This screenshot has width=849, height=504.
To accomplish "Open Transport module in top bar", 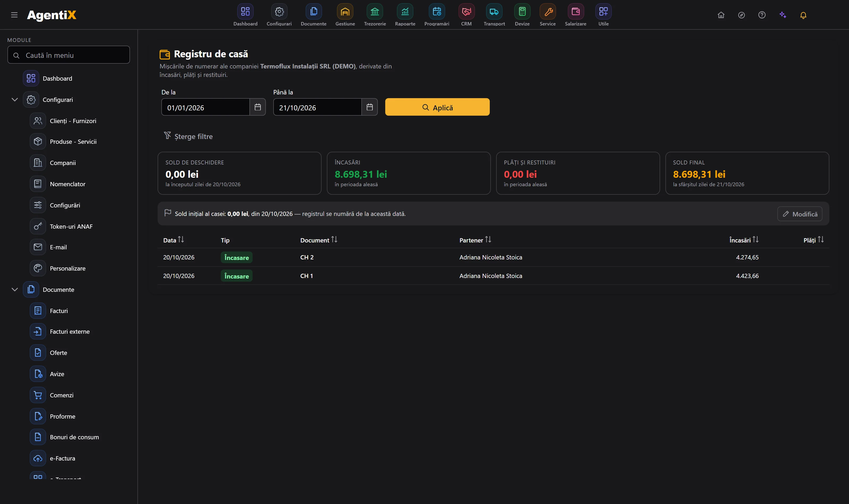I will pyautogui.click(x=494, y=15).
